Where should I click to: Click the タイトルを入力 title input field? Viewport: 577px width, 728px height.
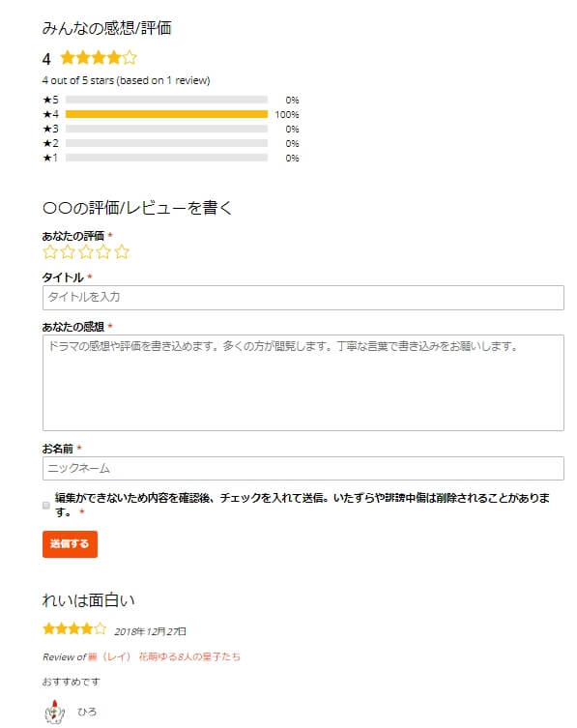(303, 298)
